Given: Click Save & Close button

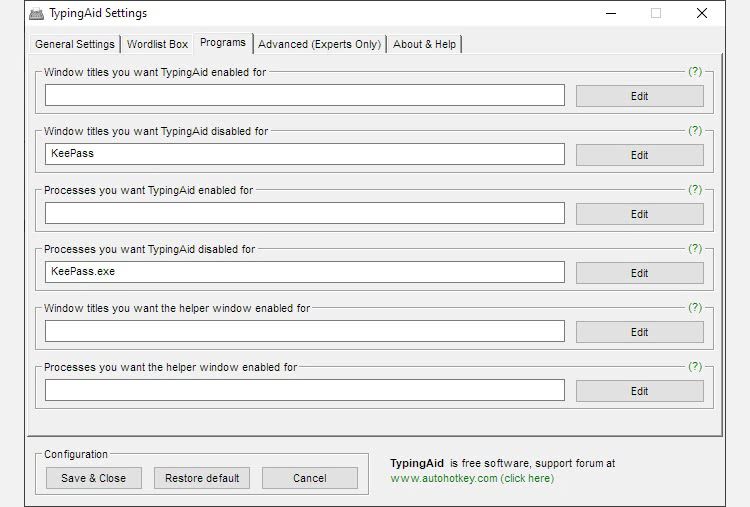Looking at the screenshot, I should click(x=94, y=478).
